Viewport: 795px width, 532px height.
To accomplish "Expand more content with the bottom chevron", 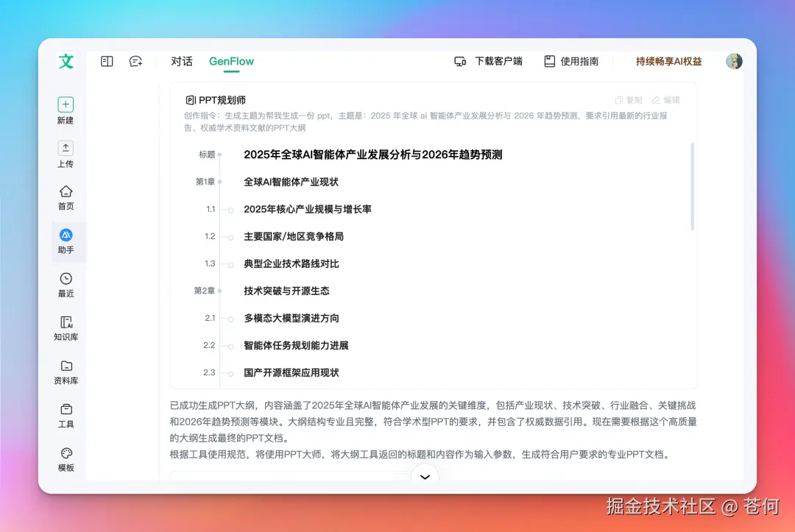I will click(x=425, y=477).
